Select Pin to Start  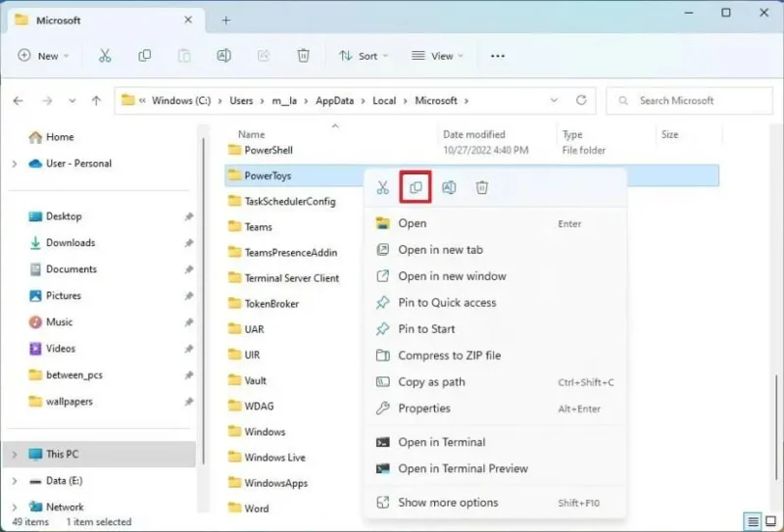(x=496, y=329)
